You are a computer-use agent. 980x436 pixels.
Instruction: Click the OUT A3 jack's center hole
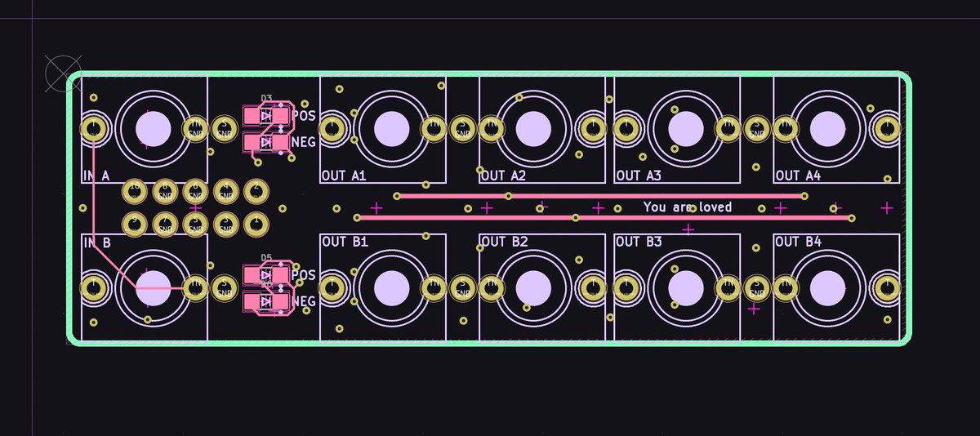pyautogui.click(x=686, y=128)
